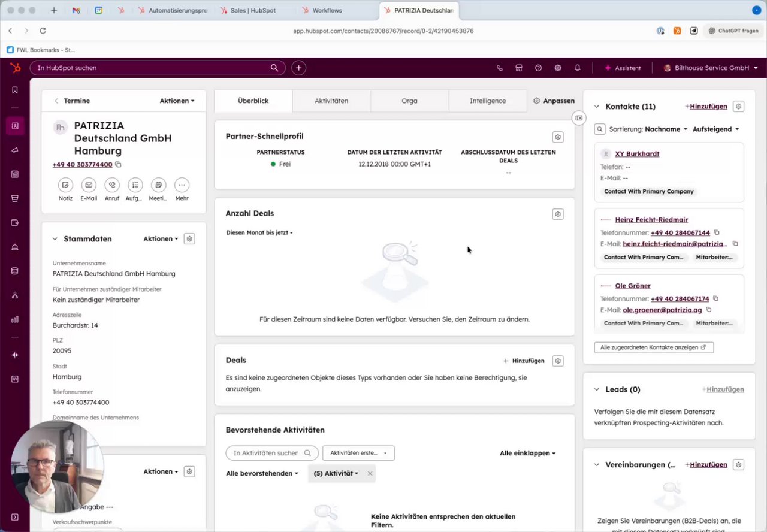Click the plus create button beside search
Image resolution: width=767 pixels, height=532 pixels.
click(298, 68)
